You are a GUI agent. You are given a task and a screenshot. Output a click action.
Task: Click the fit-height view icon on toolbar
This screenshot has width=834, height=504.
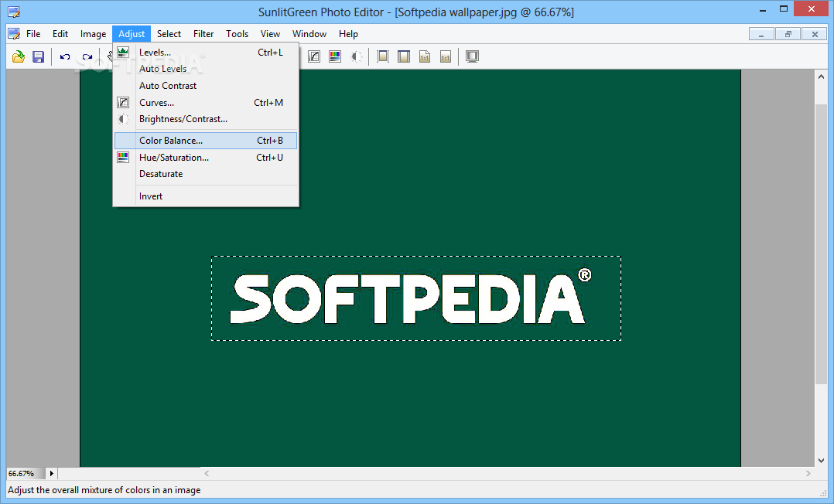404,56
